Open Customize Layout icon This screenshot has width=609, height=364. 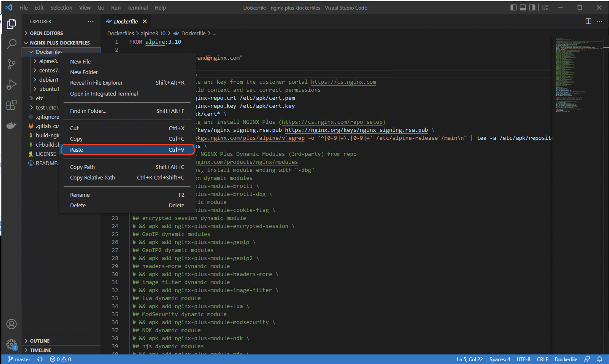coord(545,8)
